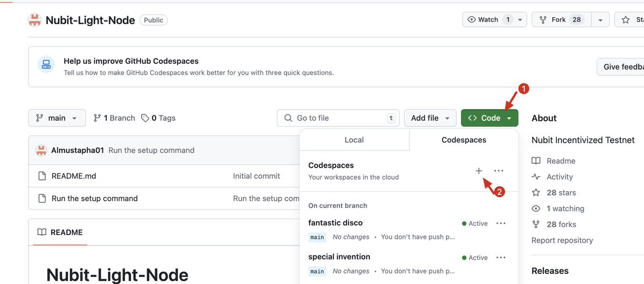This screenshot has width=644, height=284.
Task: View the 0 Tags link
Action: 158,118
